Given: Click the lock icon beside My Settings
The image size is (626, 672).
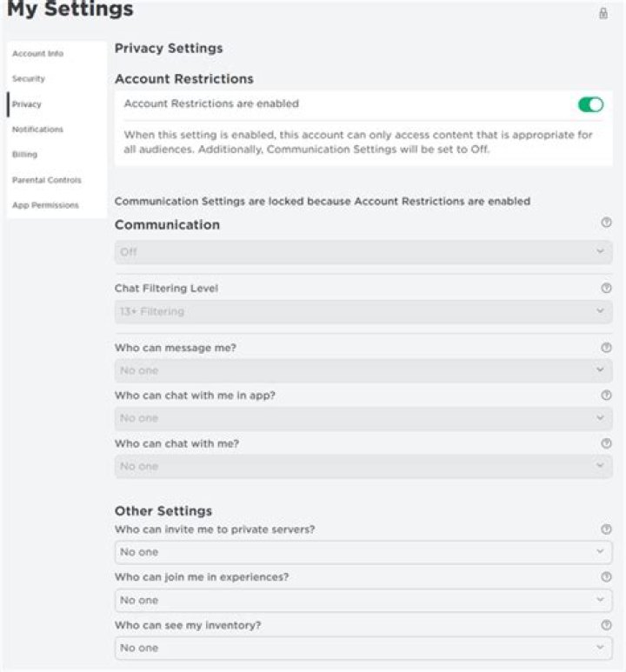Looking at the screenshot, I should tap(603, 13).
